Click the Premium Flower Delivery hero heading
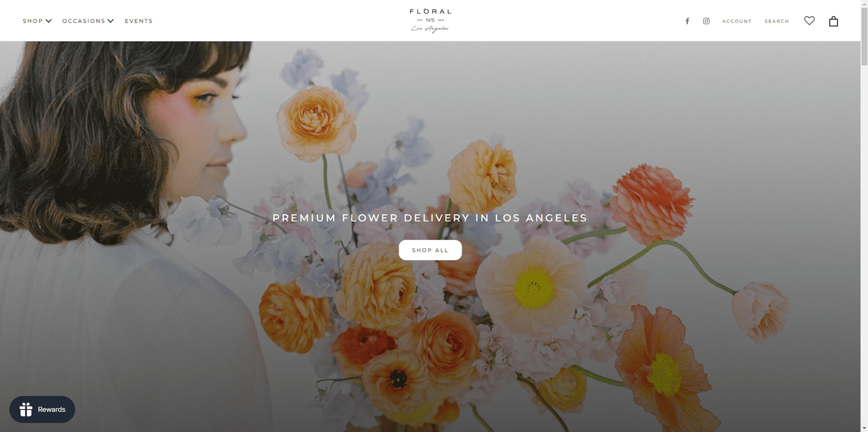 (430, 218)
